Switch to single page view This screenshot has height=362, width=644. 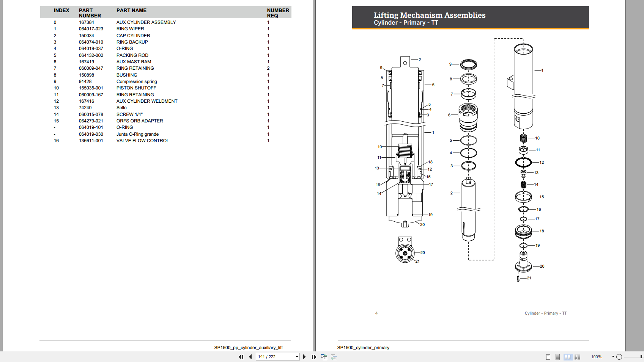tap(548, 357)
